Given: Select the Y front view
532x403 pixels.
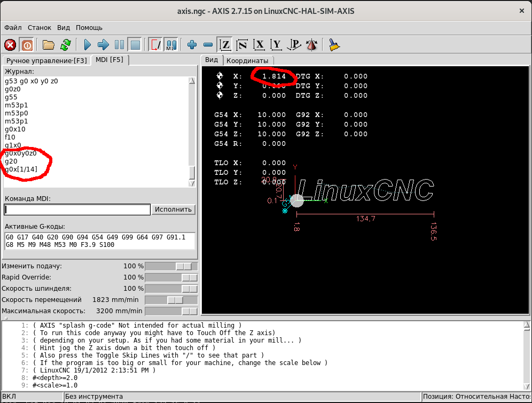Looking at the screenshot, I should pos(277,45).
